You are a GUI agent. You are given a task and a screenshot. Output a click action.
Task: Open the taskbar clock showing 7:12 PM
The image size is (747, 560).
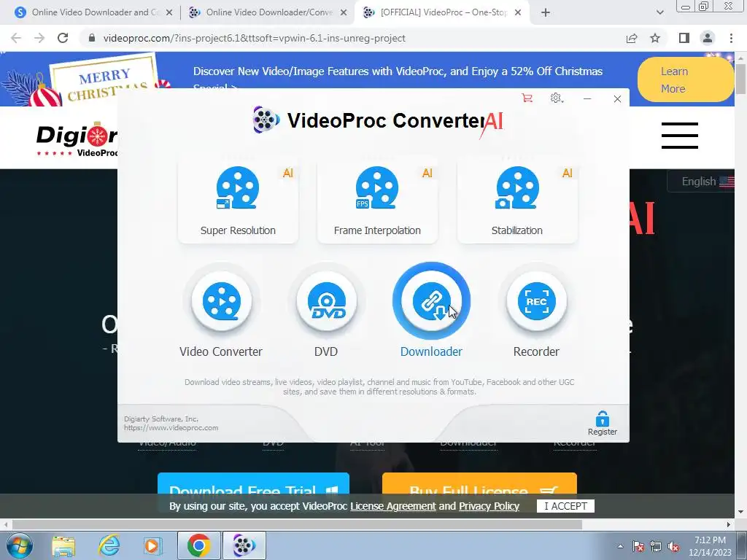click(x=710, y=546)
